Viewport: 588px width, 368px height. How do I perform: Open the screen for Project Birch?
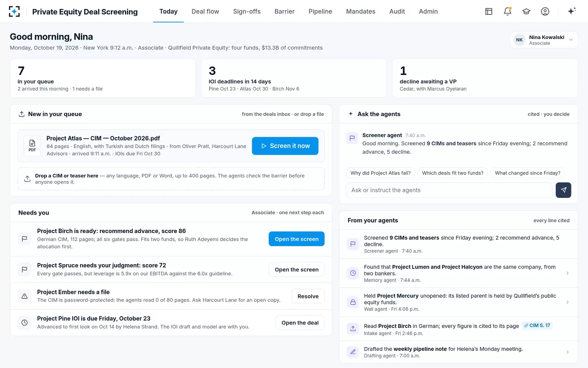click(296, 239)
